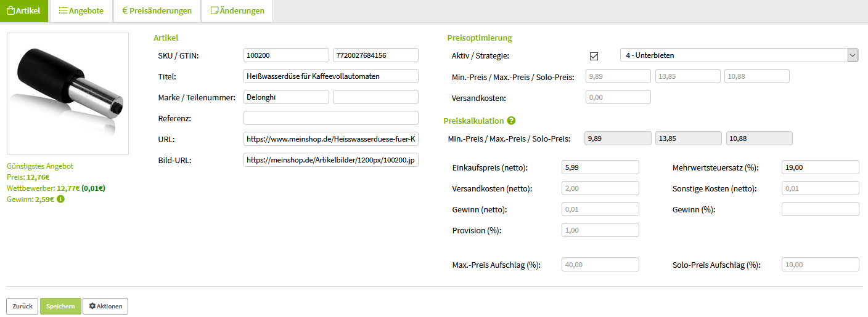
Task: Switch to the Angebote tab
Action: point(81,10)
